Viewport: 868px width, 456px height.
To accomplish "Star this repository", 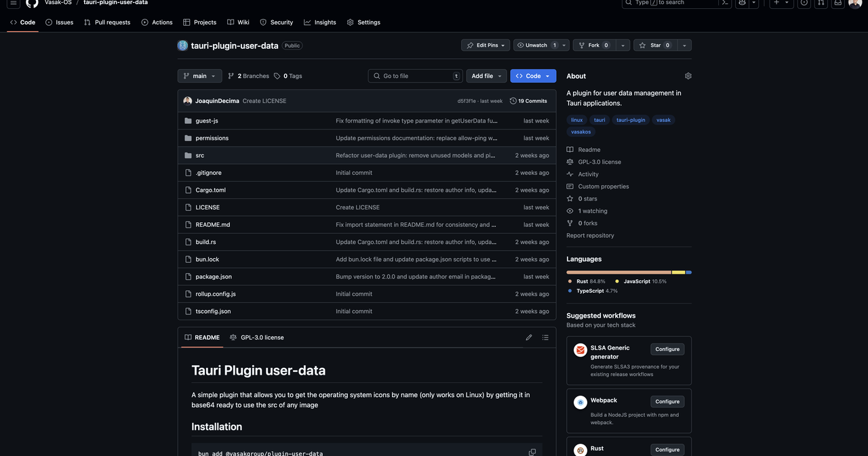I will tap(655, 45).
